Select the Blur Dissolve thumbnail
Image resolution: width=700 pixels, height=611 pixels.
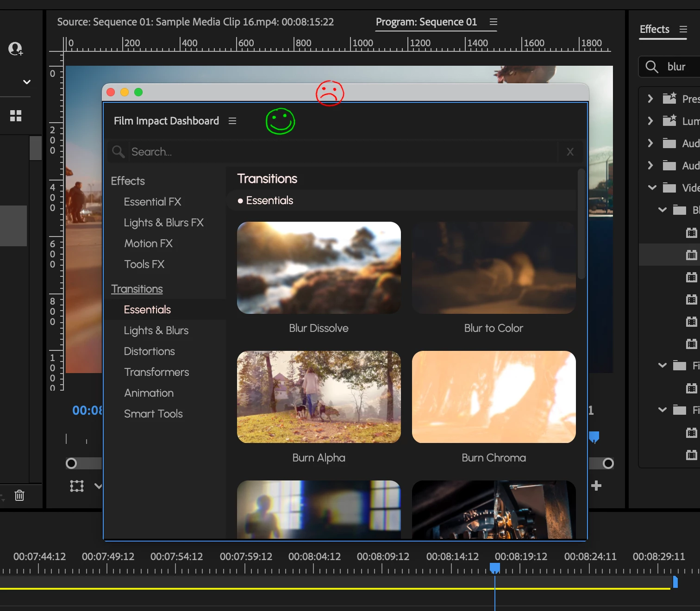pos(319,268)
